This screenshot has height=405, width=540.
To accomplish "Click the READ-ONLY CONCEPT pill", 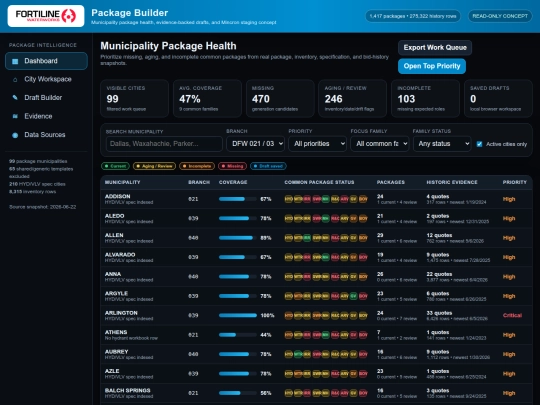I will 500,16.
